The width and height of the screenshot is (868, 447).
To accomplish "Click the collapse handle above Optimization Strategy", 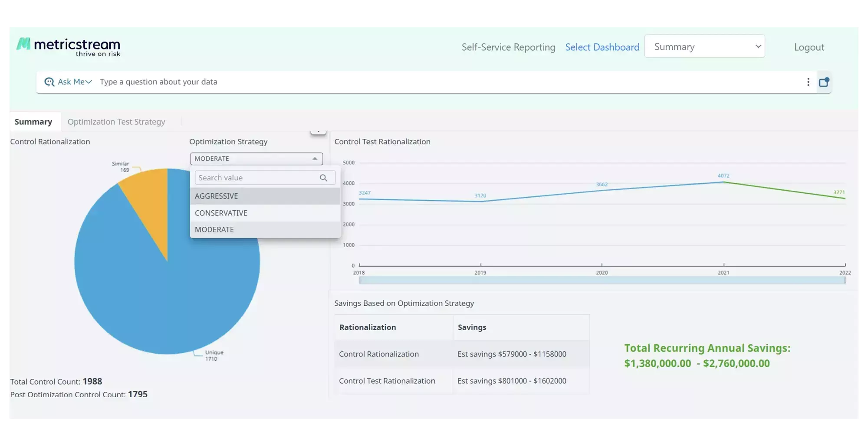I will [318, 130].
